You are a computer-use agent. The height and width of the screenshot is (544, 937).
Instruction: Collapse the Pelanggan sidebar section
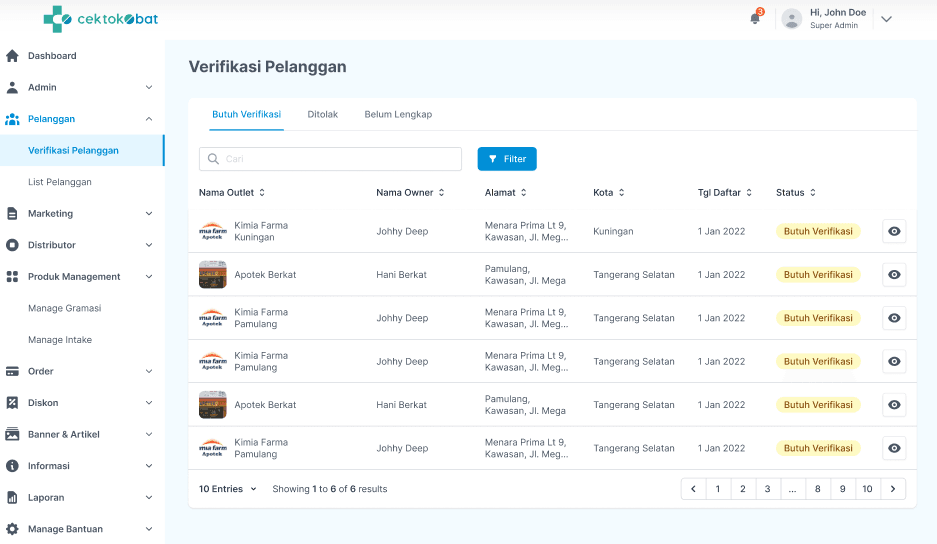click(x=149, y=119)
